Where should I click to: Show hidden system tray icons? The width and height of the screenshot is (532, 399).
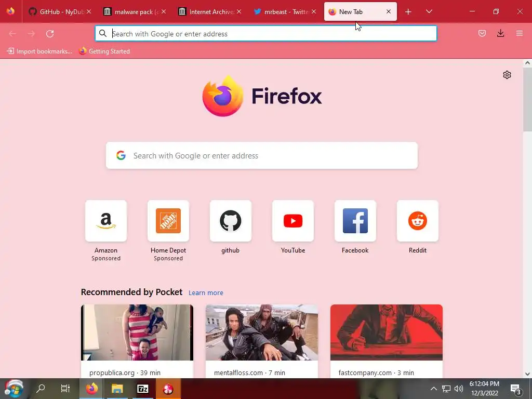(434, 389)
